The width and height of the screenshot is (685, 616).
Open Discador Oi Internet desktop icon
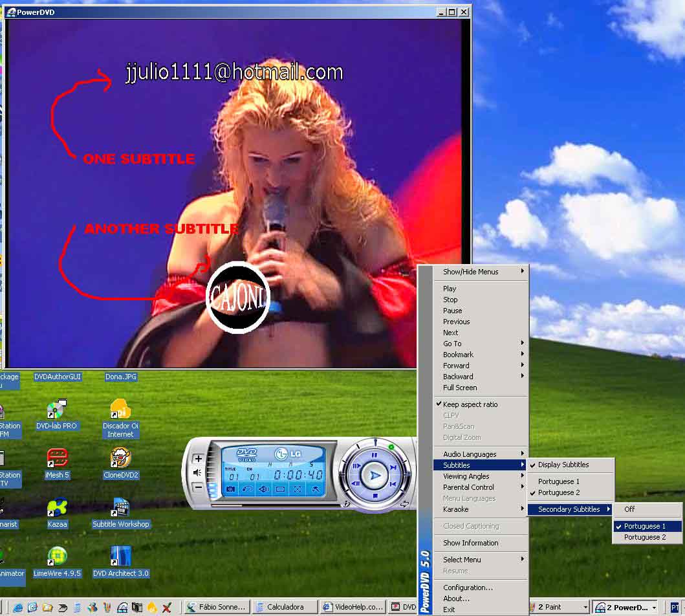(x=120, y=419)
